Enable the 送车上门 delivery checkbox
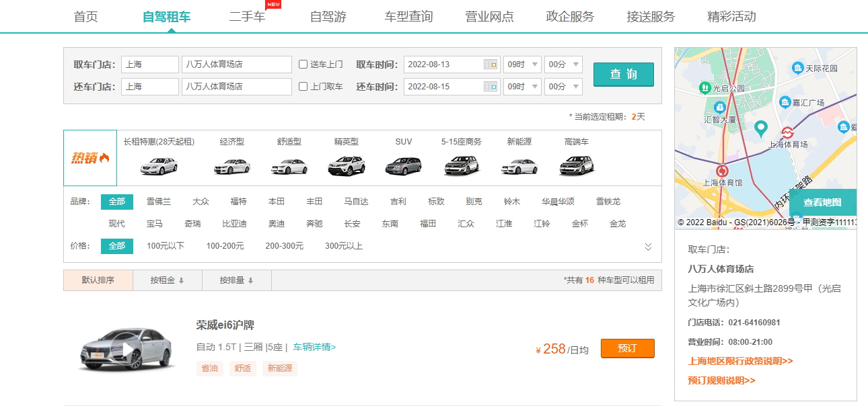Image resolution: width=868 pixels, height=406 pixels. pos(303,65)
